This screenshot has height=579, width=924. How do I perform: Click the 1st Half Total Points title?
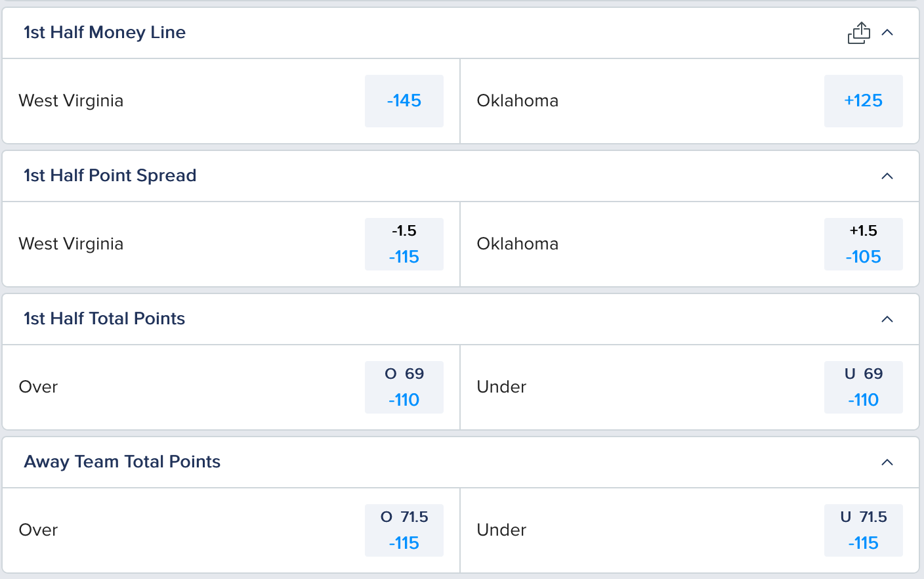tap(104, 319)
